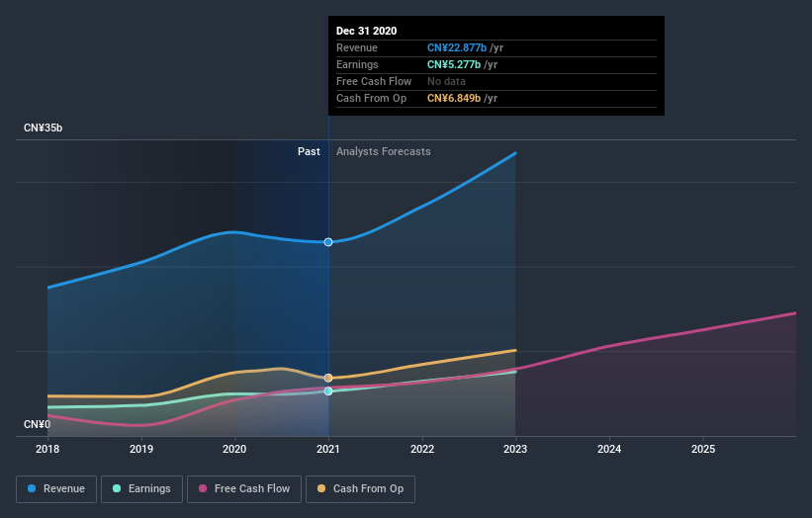Click the 2025 x-axis label

click(x=703, y=449)
